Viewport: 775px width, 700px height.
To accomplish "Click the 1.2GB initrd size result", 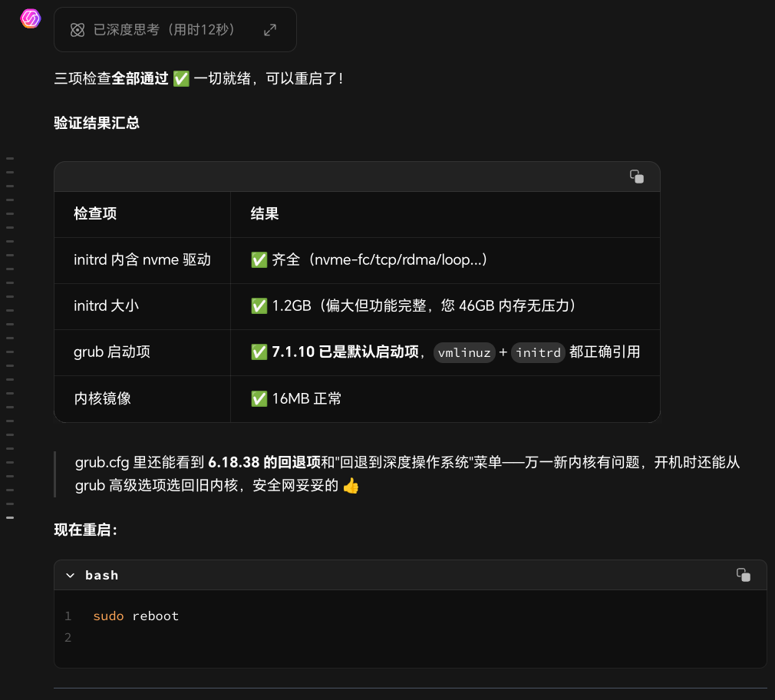I will click(445, 306).
